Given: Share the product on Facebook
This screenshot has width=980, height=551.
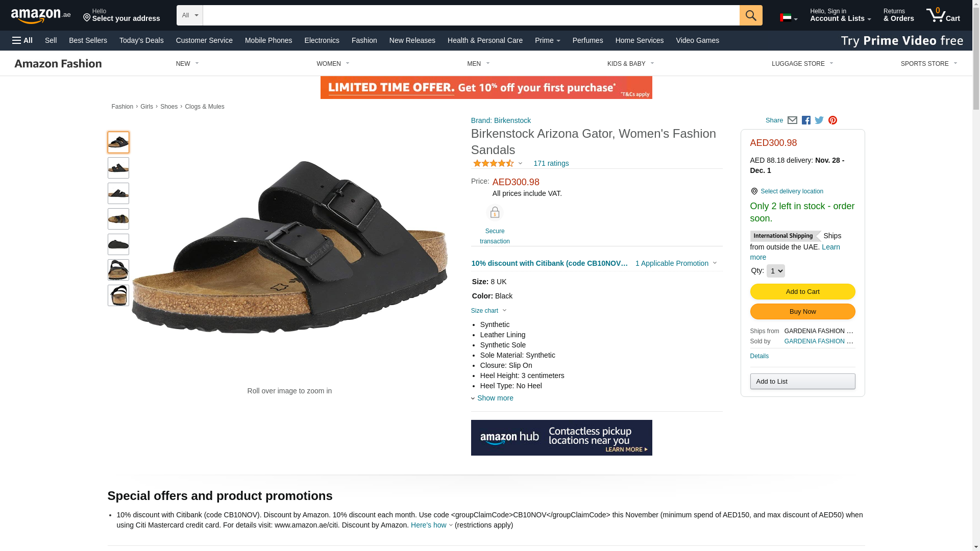Looking at the screenshot, I should 806,120.
